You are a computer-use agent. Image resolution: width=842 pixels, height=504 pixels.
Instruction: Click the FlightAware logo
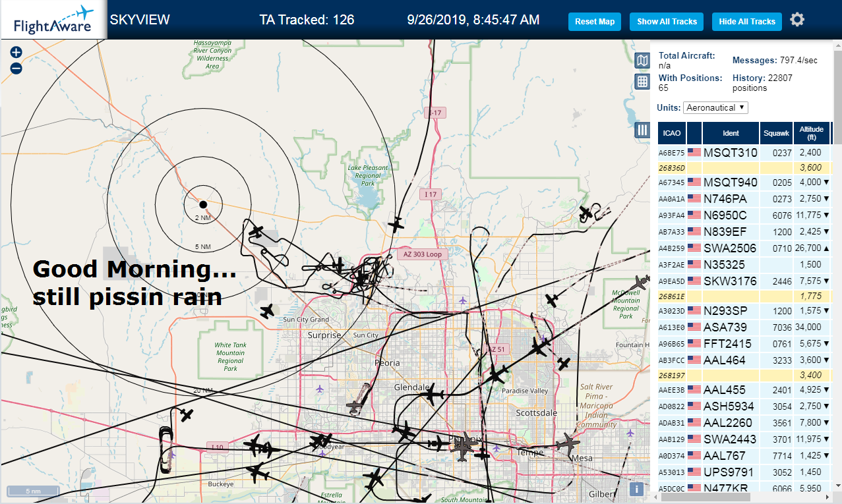pos(53,19)
